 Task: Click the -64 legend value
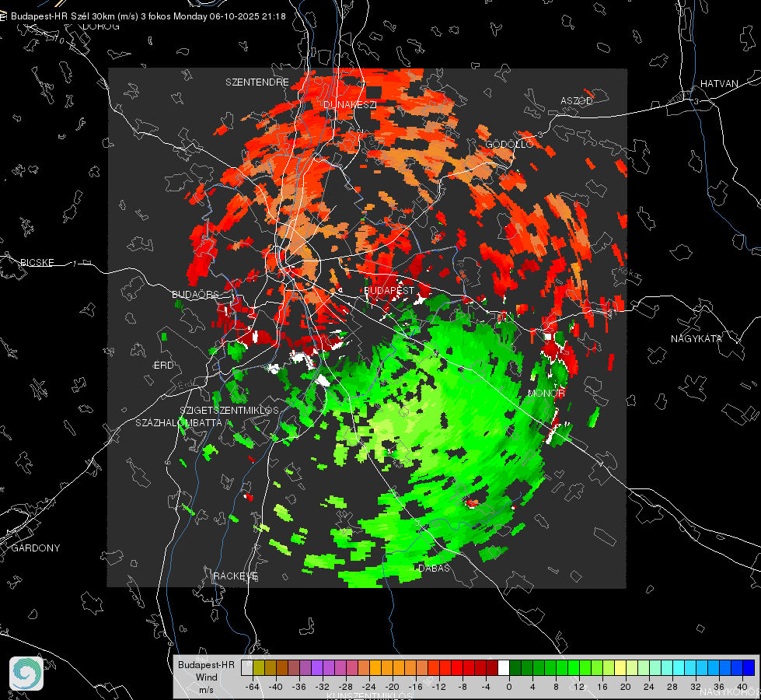pos(253,687)
